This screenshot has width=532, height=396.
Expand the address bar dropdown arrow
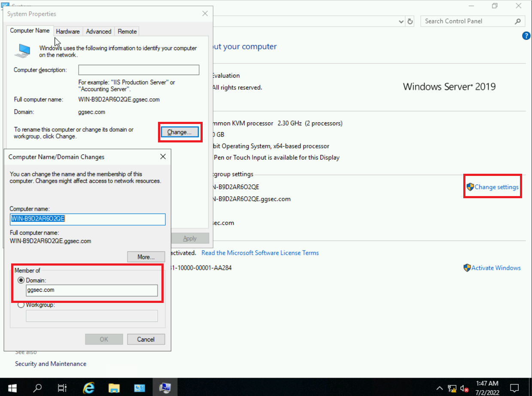pyautogui.click(x=401, y=21)
